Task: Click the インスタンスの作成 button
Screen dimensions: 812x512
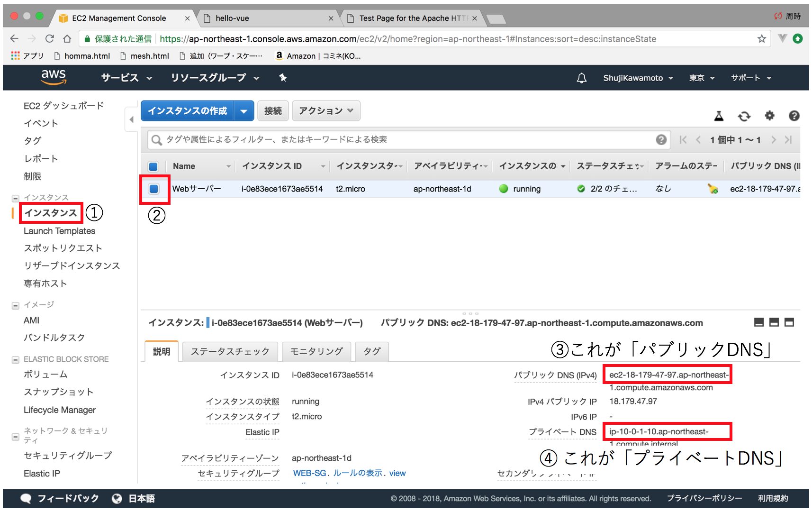Action: (188, 111)
